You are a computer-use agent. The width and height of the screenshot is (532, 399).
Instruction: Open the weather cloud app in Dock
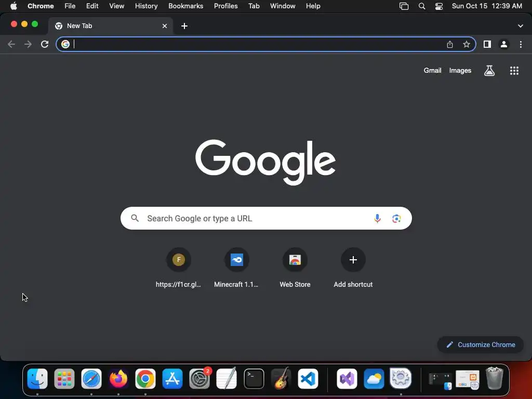point(374,379)
